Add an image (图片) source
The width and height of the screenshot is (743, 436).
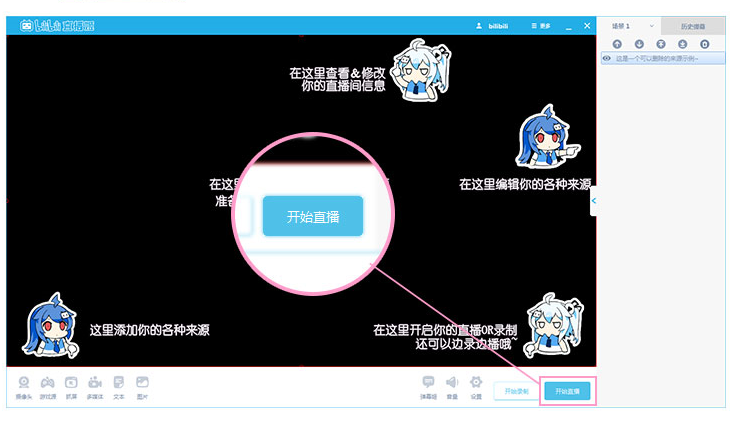pos(142,385)
